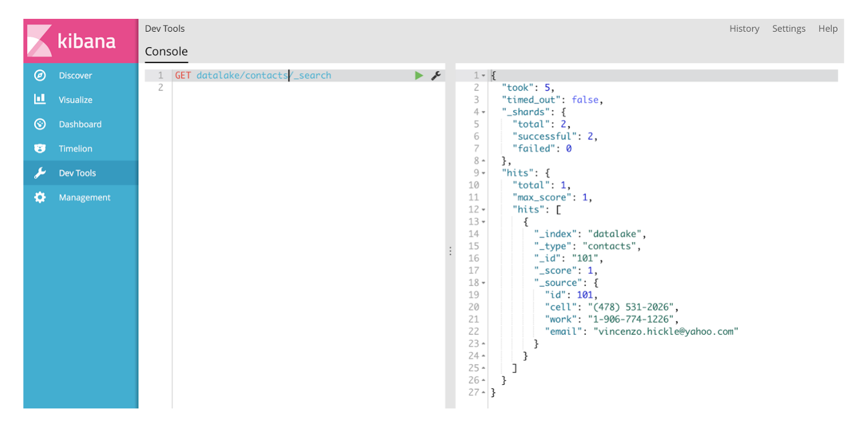Click the Dashboard gauge icon
868x432 pixels.
click(x=40, y=124)
